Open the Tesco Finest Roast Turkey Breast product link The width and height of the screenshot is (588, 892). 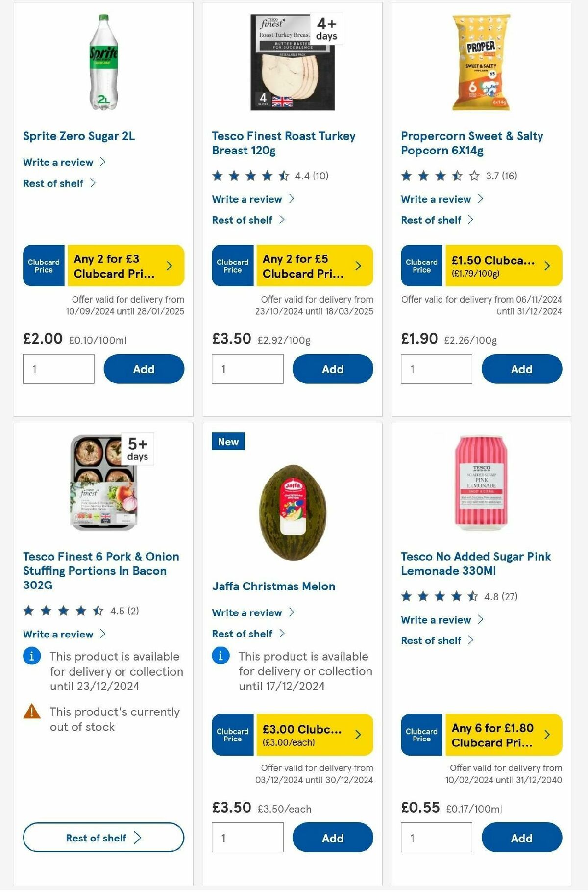283,143
